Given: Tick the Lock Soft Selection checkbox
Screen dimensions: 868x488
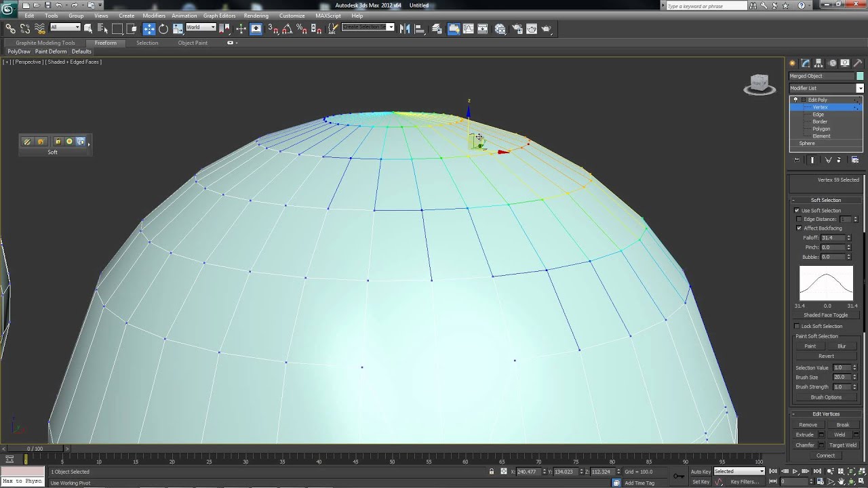Looking at the screenshot, I should coord(797,326).
